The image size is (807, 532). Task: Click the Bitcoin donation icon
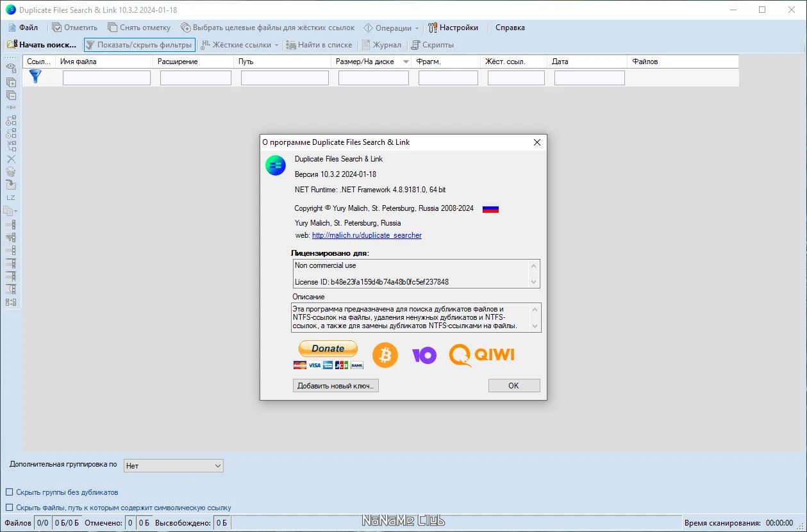point(385,354)
